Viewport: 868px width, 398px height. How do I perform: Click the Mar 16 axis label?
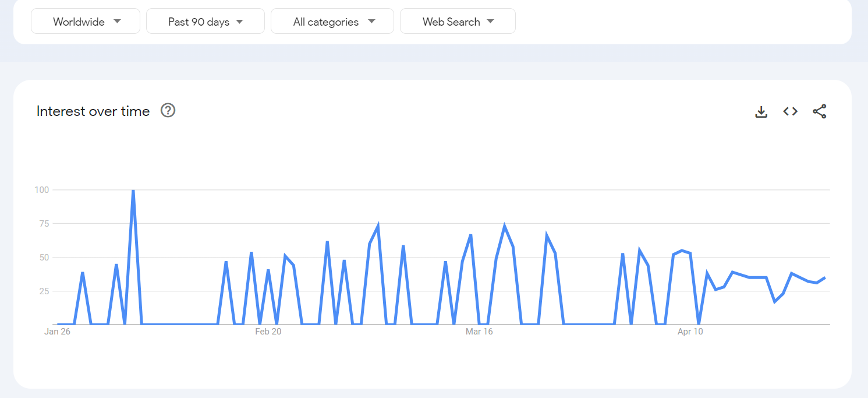[x=479, y=332]
